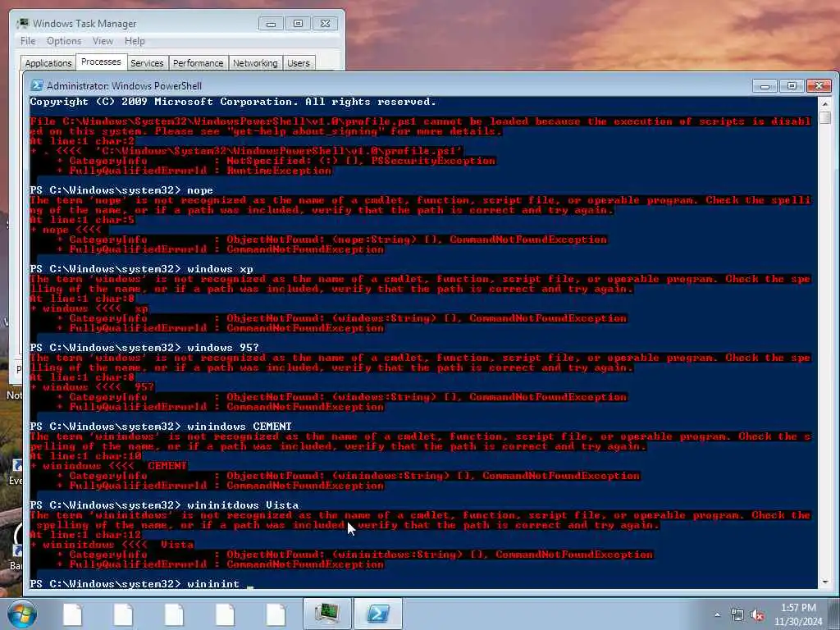Open the first blank document taskbar icon
This screenshot has width=840, height=630.
pos(72,614)
